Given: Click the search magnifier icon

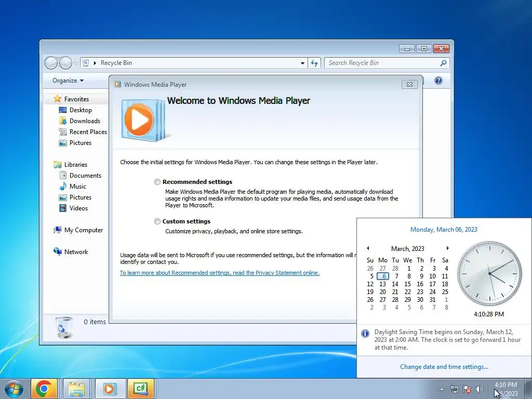Looking at the screenshot, I should 443,63.
